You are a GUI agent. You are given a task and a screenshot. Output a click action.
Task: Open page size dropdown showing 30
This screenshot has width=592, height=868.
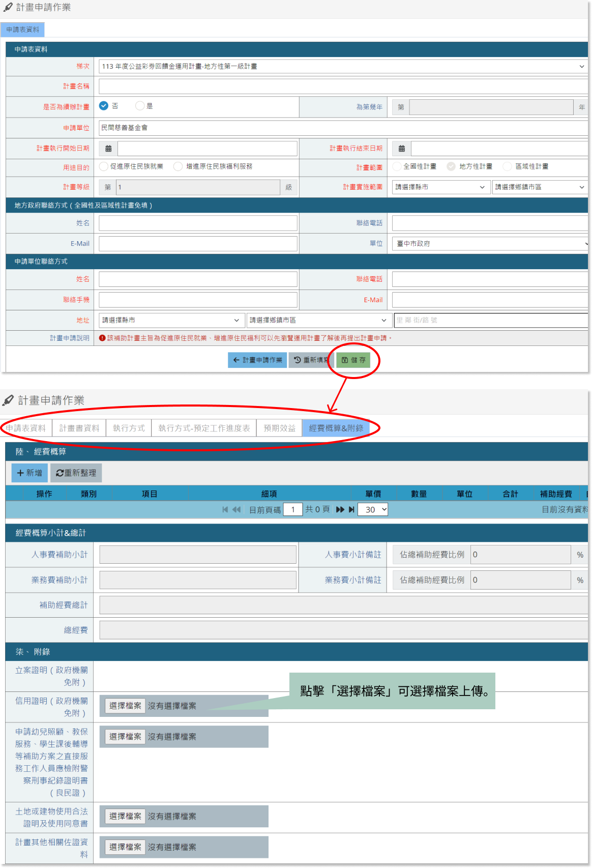click(373, 509)
